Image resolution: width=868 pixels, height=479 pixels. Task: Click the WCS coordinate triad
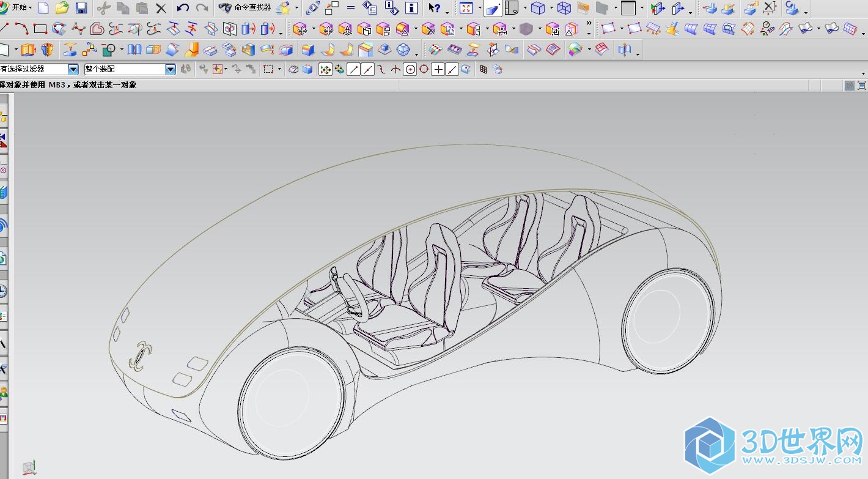pos(29,468)
